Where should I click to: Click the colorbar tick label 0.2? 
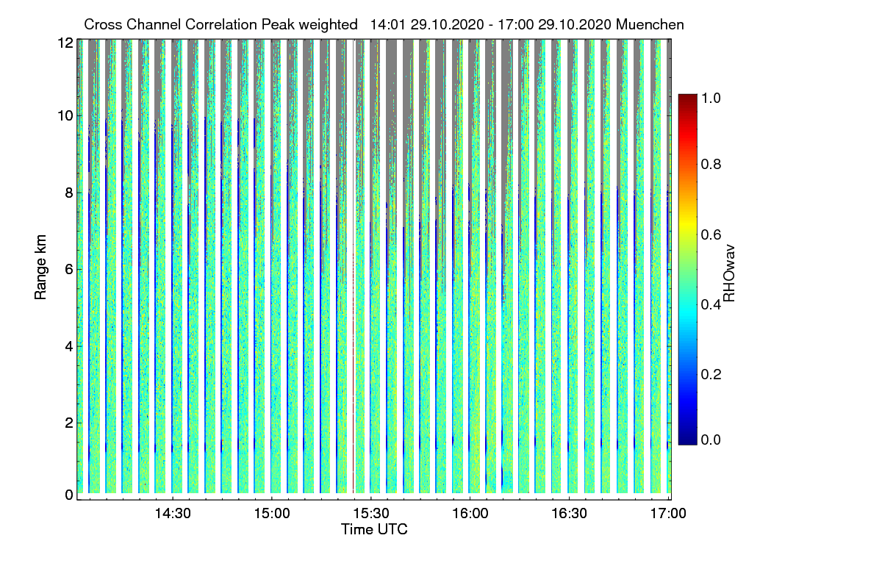coord(711,374)
